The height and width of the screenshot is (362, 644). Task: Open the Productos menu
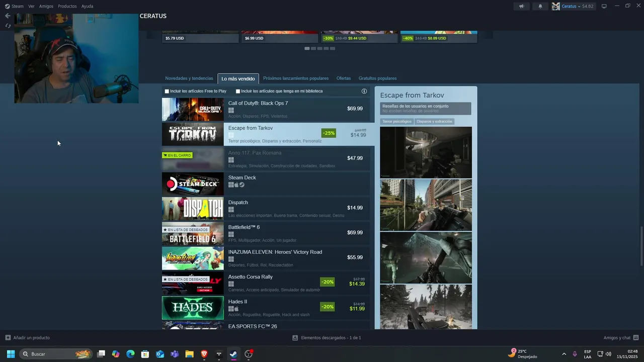click(x=67, y=6)
